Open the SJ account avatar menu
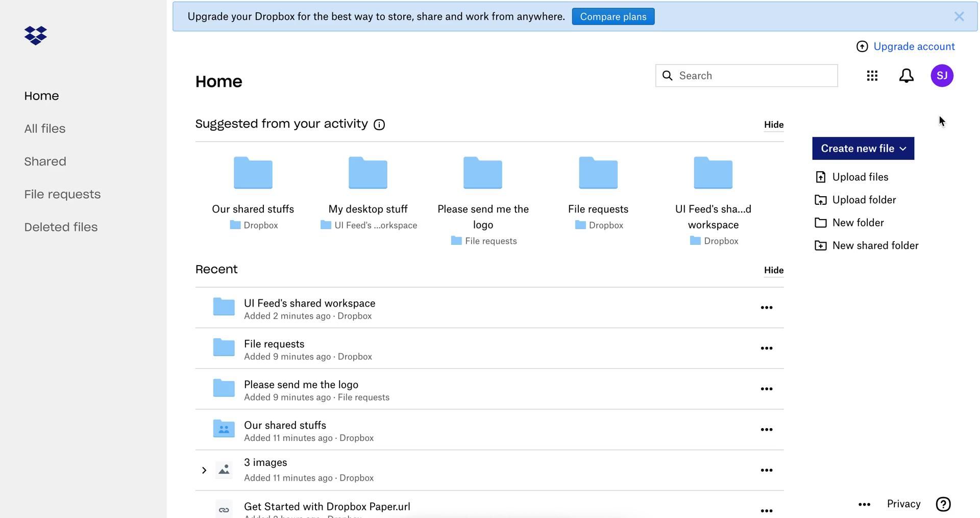This screenshot has height=518, width=980. (942, 76)
